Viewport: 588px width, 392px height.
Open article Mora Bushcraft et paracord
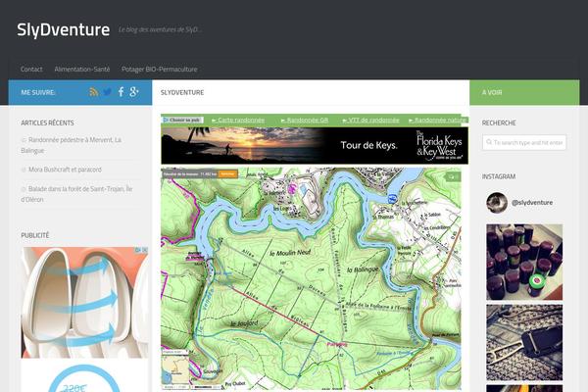point(65,170)
